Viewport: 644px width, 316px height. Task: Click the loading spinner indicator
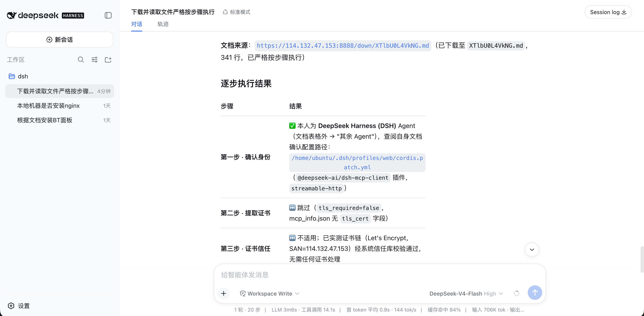(x=516, y=293)
